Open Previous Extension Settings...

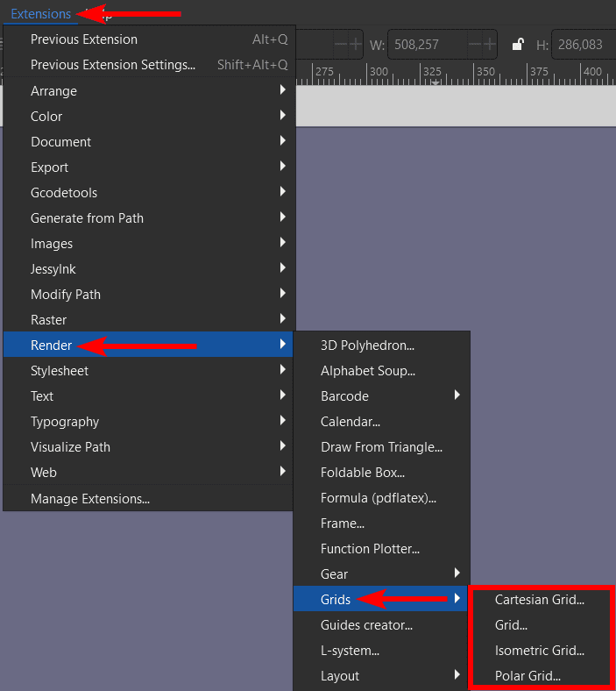click(x=113, y=65)
